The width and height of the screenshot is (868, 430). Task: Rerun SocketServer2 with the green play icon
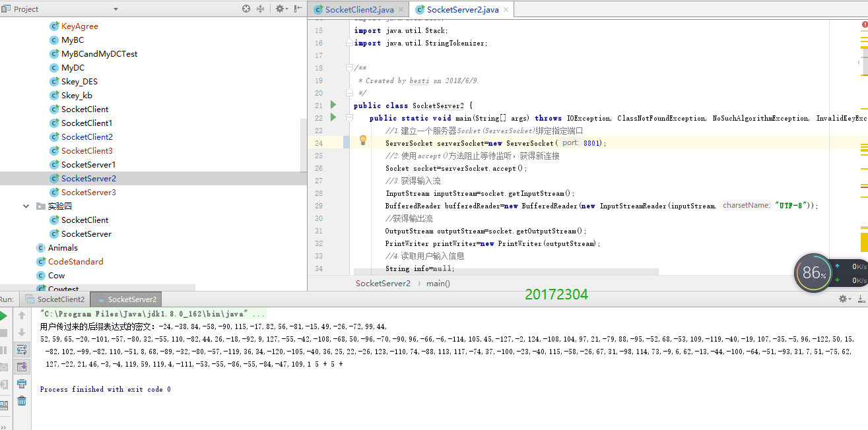point(3,316)
